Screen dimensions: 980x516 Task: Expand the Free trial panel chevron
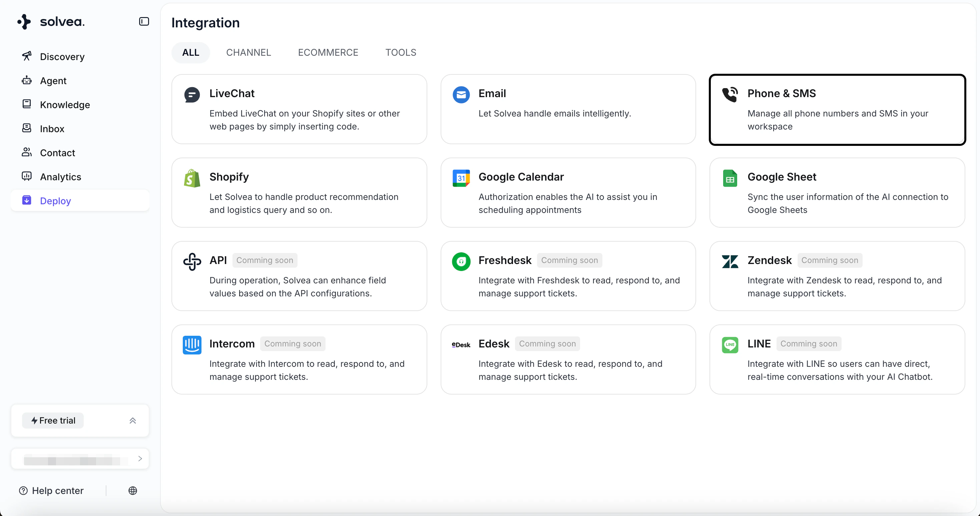(133, 421)
